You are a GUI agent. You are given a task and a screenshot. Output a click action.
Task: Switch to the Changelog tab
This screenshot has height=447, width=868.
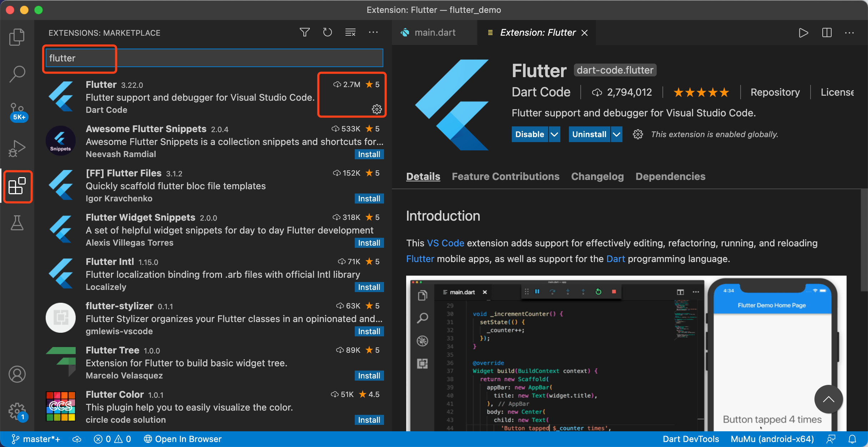pos(597,176)
